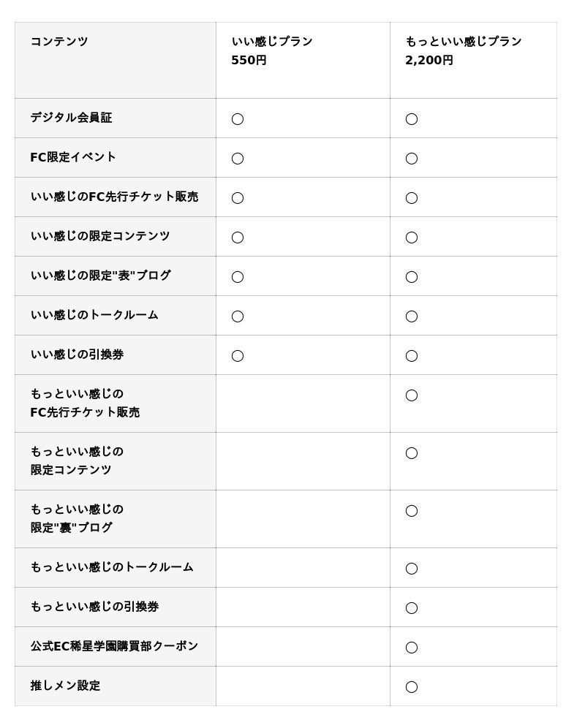Click the いい感じプラン circle for 限定"表"ブログ
Screen dimensions: 585x728
pos(238,277)
